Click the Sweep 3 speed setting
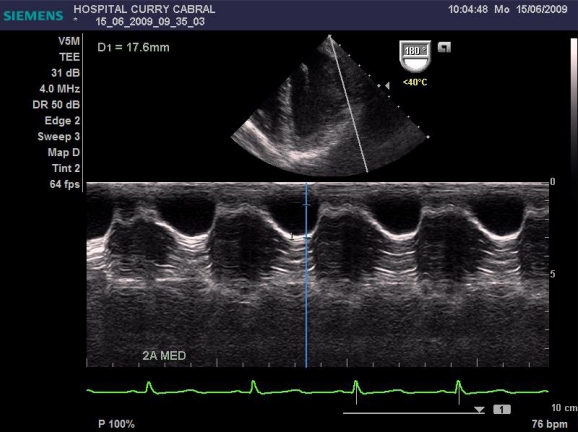Viewport: 578px width, 432px height. 59,136
